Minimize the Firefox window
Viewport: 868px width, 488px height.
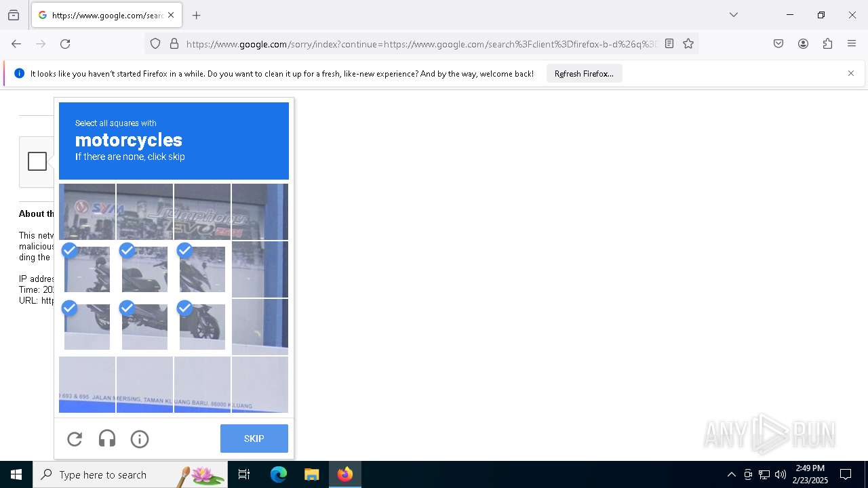[790, 15]
